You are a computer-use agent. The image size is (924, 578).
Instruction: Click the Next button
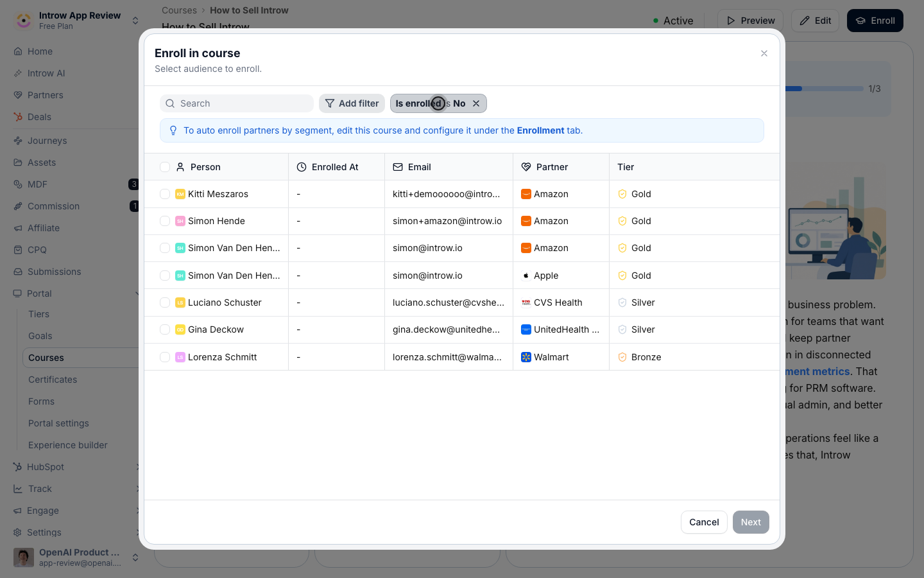pos(751,522)
